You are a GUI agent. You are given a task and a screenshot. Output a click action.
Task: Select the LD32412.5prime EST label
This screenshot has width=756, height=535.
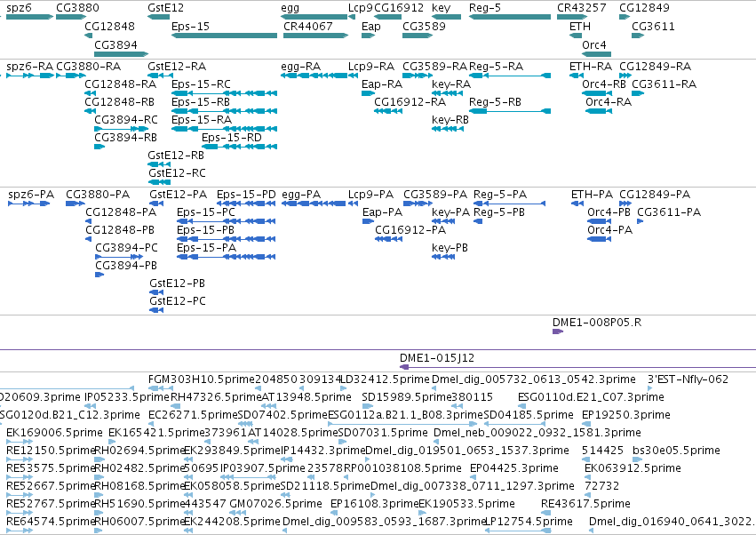click(386, 379)
